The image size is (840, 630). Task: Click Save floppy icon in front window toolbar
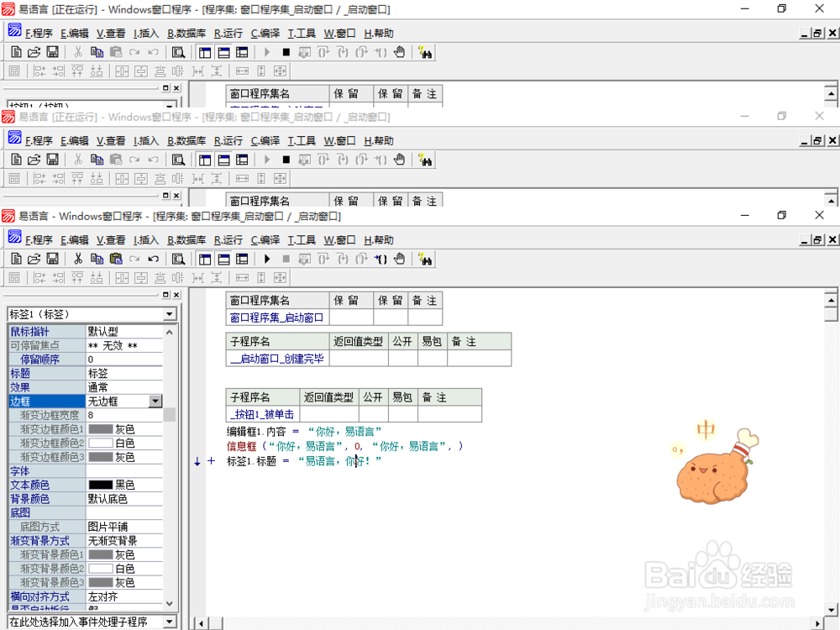[52, 260]
